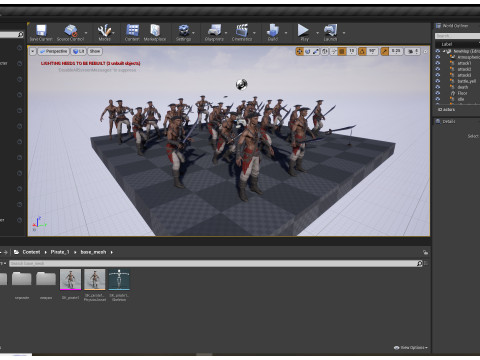This screenshot has width=480, height=360.
Task: Toggle visibility of battle_yell actor
Action: [x=438, y=81]
